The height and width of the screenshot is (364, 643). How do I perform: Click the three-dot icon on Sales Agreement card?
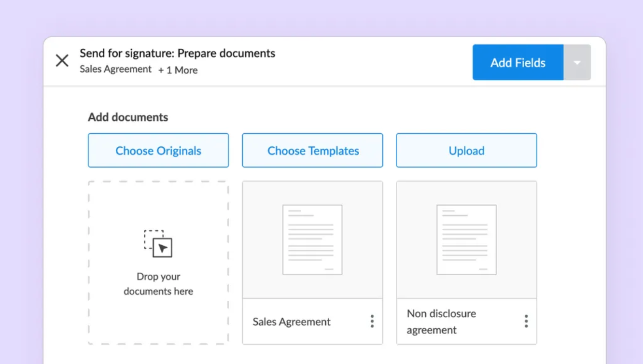pos(372,321)
